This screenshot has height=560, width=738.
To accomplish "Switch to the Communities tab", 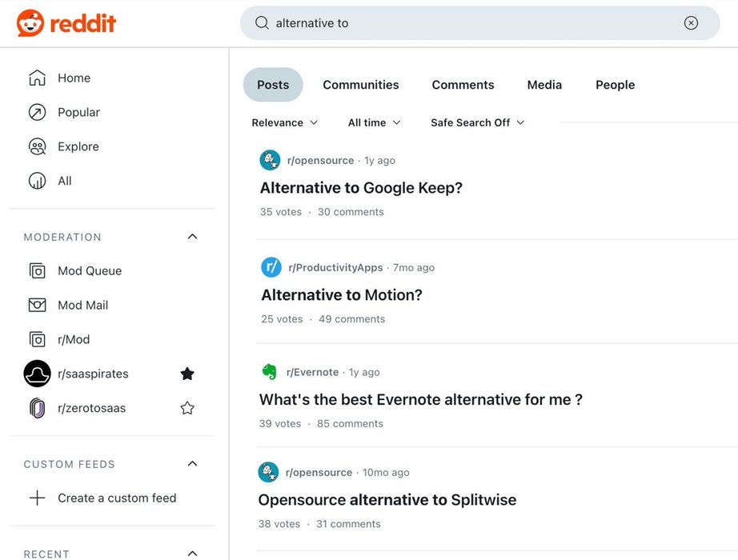I will [361, 85].
